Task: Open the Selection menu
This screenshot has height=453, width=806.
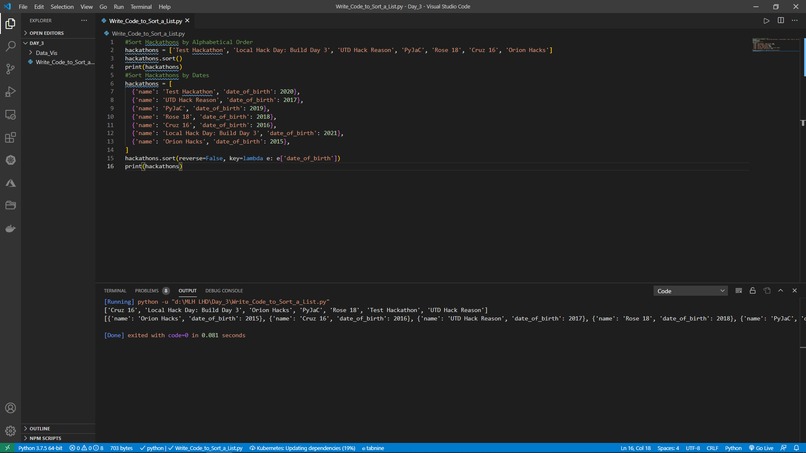Action: (62, 7)
